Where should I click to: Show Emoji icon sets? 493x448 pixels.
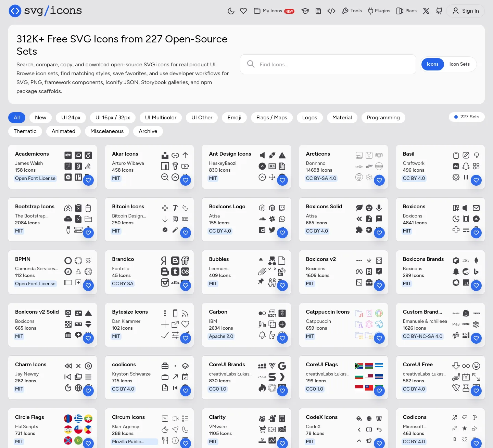[x=234, y=118]
